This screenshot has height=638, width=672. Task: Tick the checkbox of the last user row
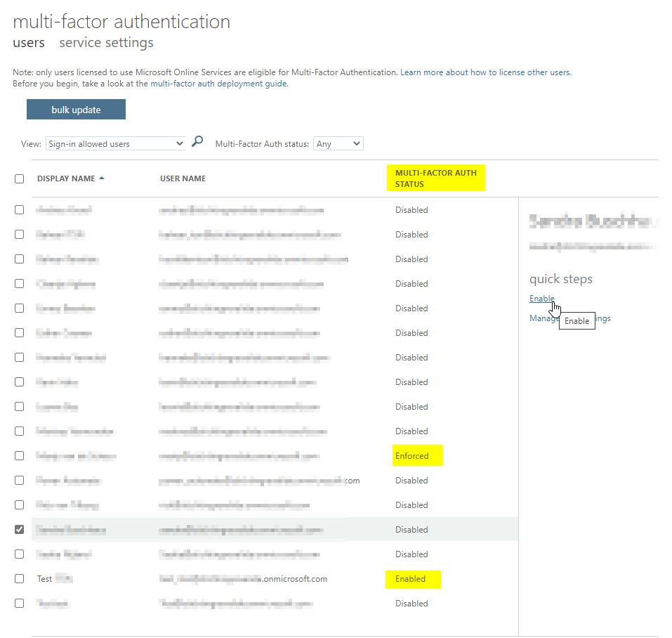19,604
